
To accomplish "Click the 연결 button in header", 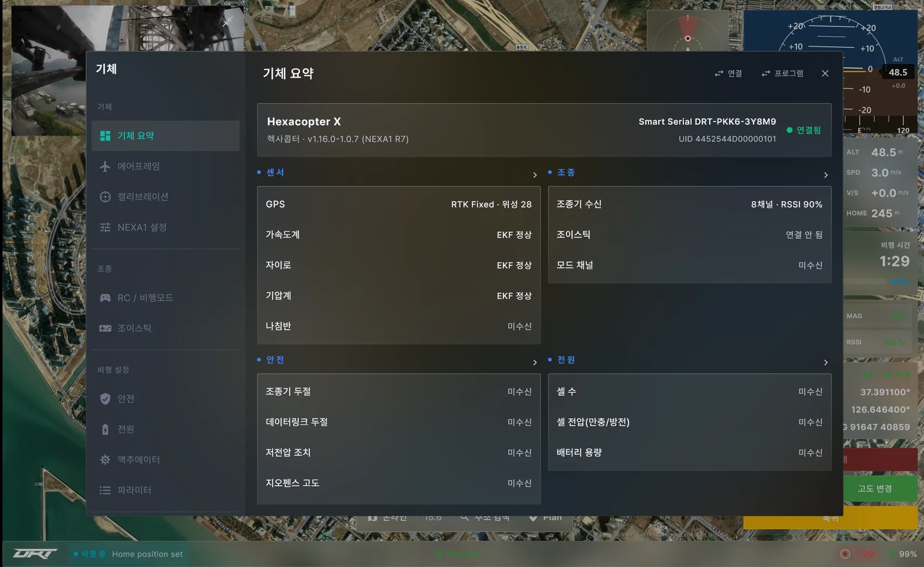I will pos(728,73).
